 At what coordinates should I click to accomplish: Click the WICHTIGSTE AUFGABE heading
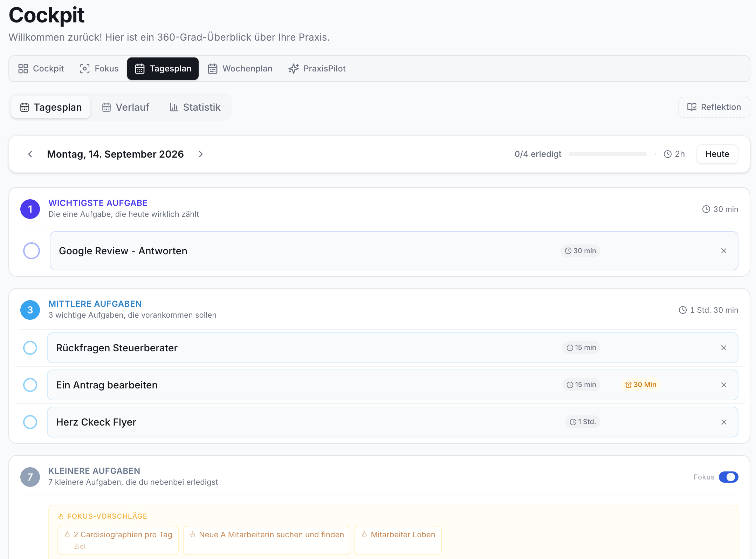point(98,203)
